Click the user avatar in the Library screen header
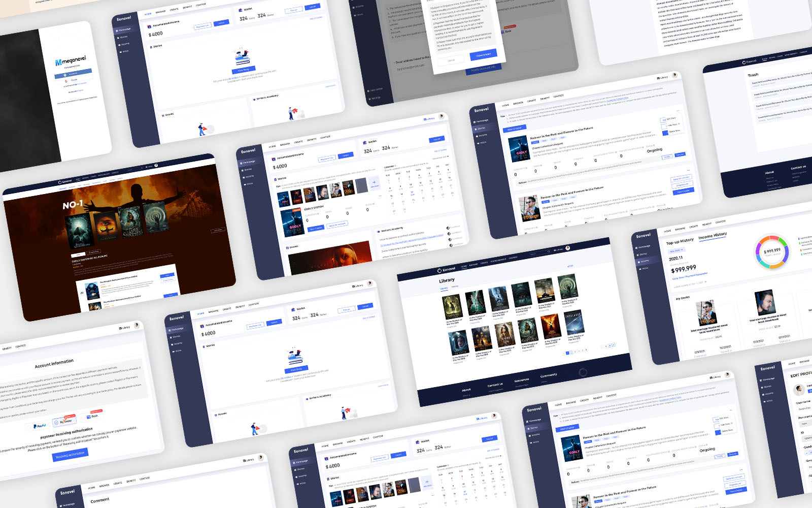This screenshot has width=812, height=508. 568,248
